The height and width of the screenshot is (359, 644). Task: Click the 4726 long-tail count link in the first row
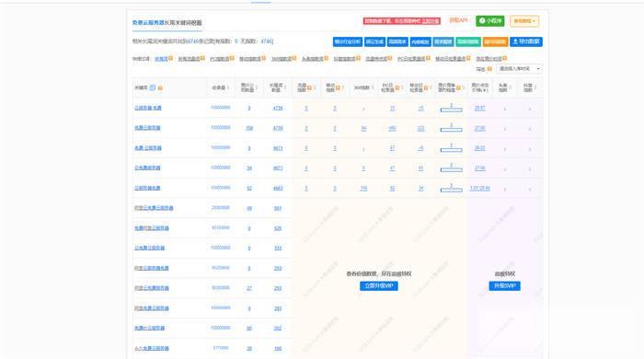(x=278, y=108)
